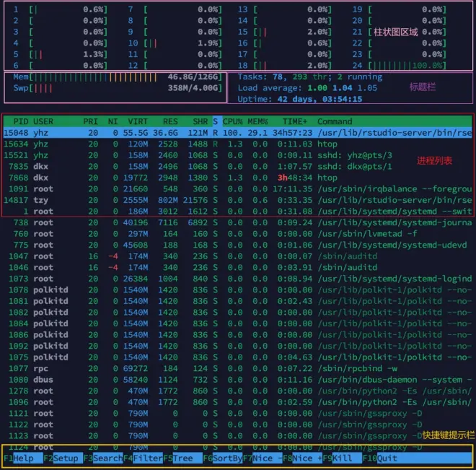
Task: Select PID 1 systemd process row
Action: 238,212
